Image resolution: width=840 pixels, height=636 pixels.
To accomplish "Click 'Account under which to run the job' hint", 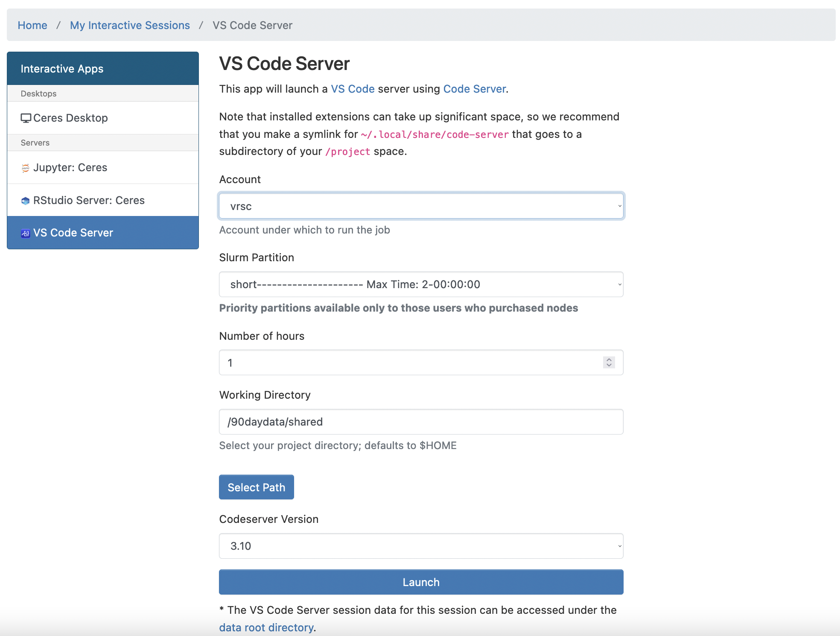I will pyautogui.click(x=304, y=230).
